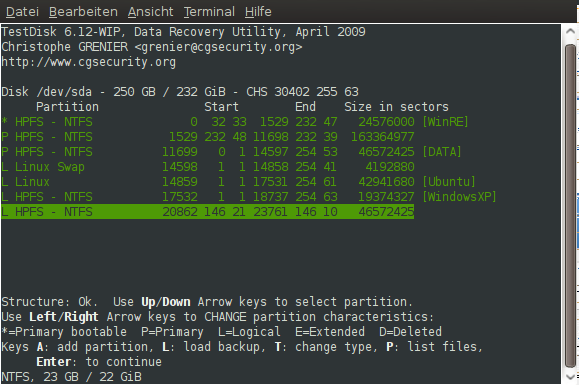This screenshot has height=385, width=579.
Task: Open the Ansicht menu
Action: click(x=150, y=12)
